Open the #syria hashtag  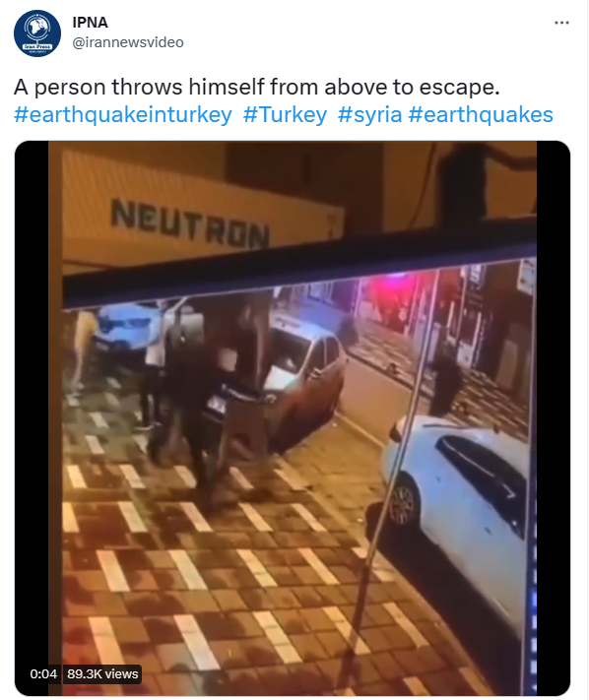[369, 115]
